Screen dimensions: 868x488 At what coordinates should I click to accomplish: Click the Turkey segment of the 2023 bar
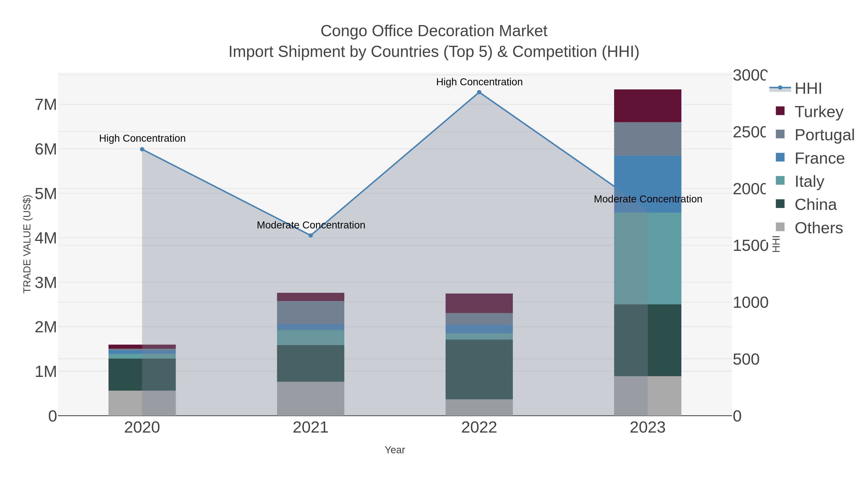pos(648,106)
